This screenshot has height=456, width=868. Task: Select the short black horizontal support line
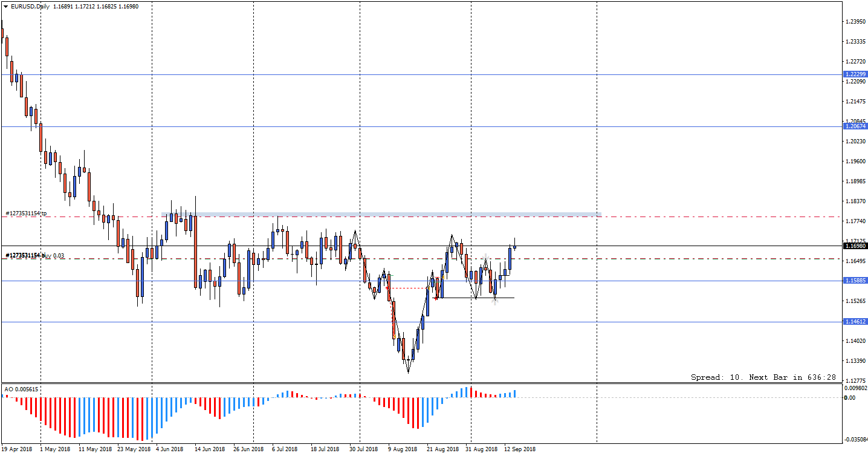coord(474,298)
